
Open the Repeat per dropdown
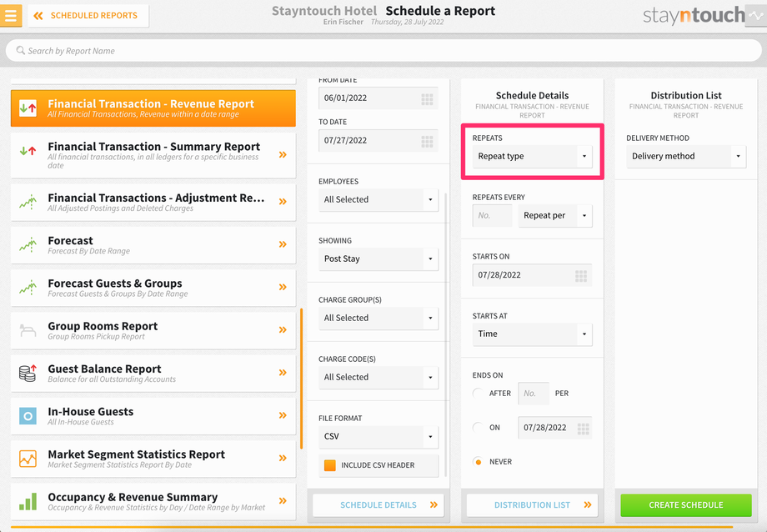click(555, 216)
